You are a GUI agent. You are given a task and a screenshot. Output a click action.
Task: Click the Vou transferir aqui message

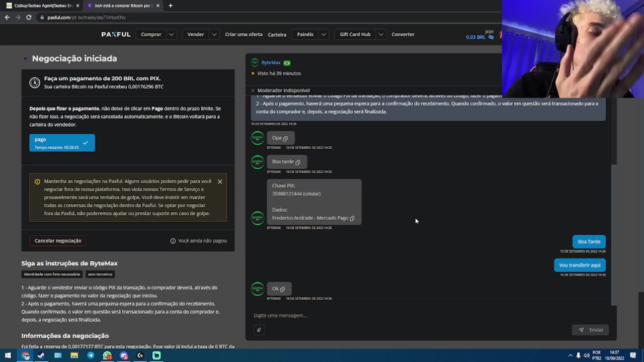pyautogui.click(x=580, y=265)
